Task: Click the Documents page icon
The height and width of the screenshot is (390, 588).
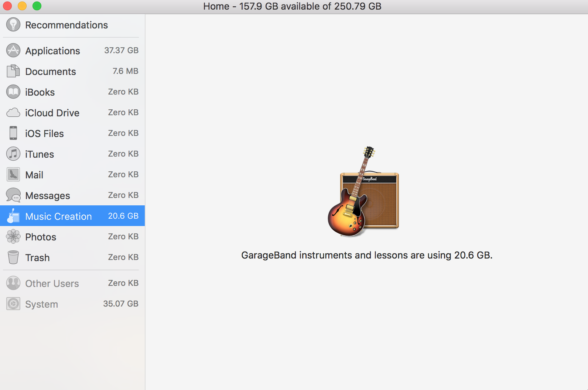Action: click(13, 71)
